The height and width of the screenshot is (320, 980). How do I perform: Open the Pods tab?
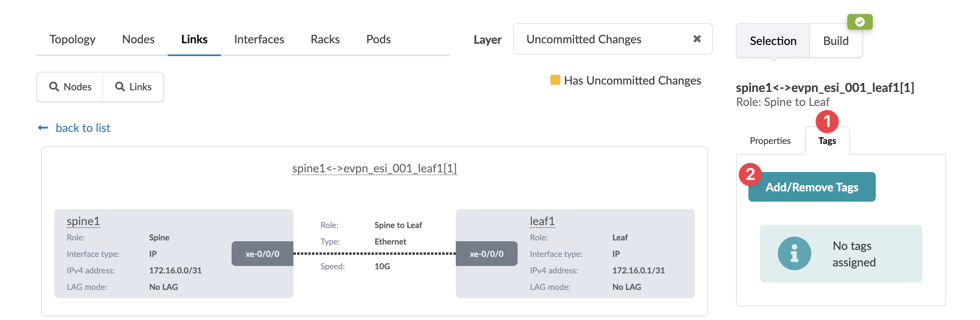(378, 39)
